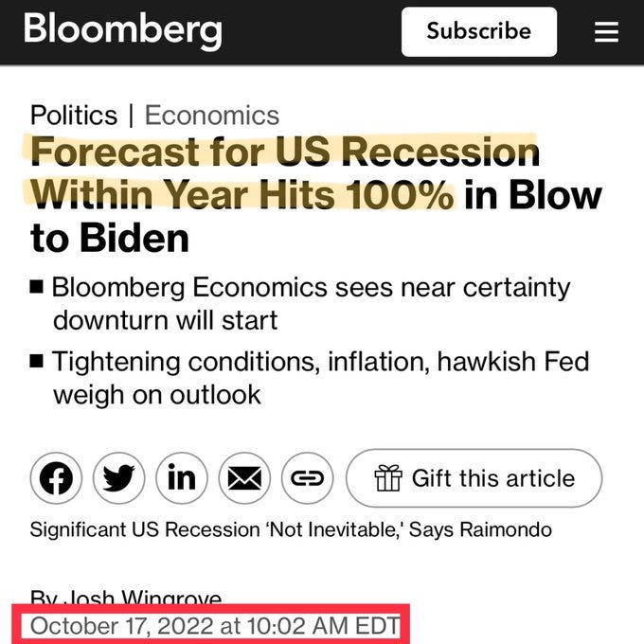Click the 'Bloomberg Economics sees near certainty' bullet

(x=300, y=303)
